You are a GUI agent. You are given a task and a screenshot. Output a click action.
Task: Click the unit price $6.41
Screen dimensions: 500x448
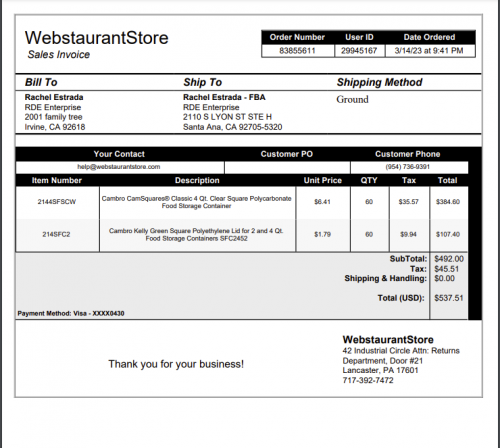point(322,202)
